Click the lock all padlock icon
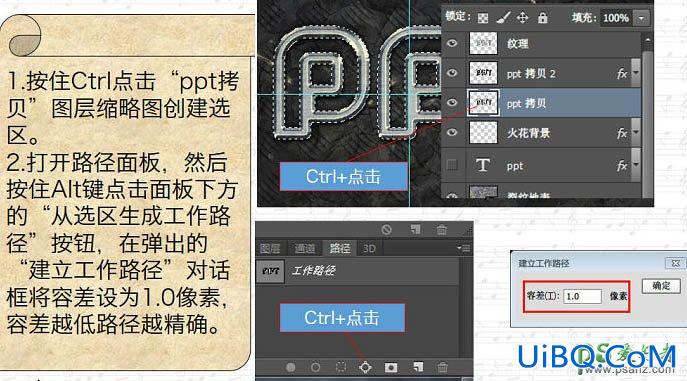687x381 pixels. pyautogui.click(x=542, y=18)
